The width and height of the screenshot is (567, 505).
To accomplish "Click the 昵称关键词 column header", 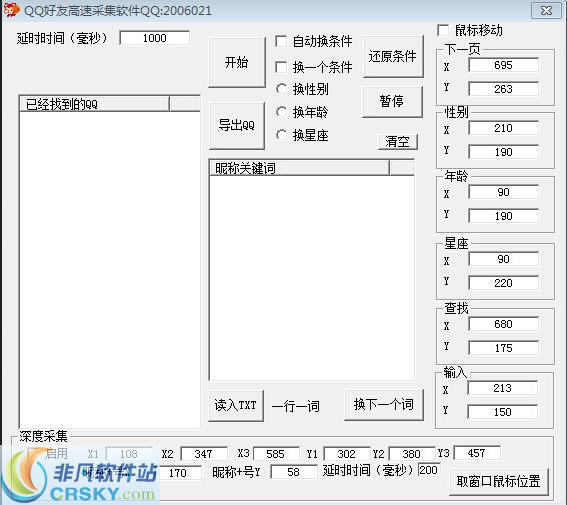I will (x=299, y=168).
